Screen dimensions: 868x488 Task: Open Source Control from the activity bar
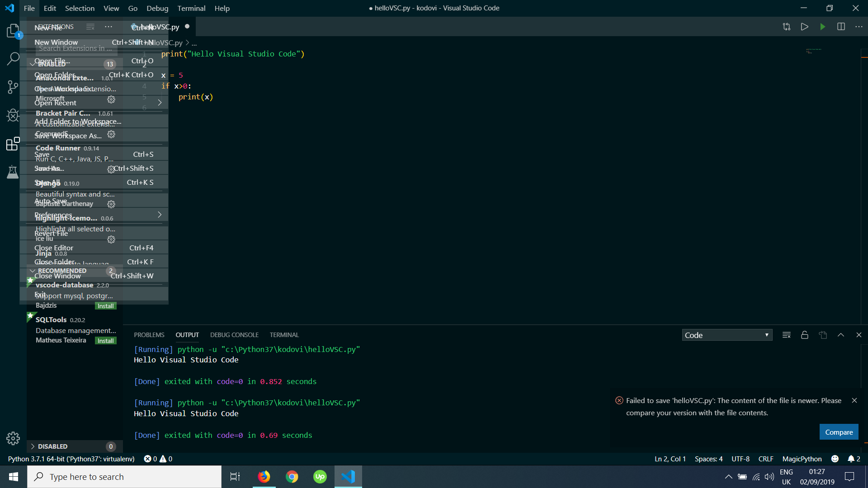pos(12,87)
